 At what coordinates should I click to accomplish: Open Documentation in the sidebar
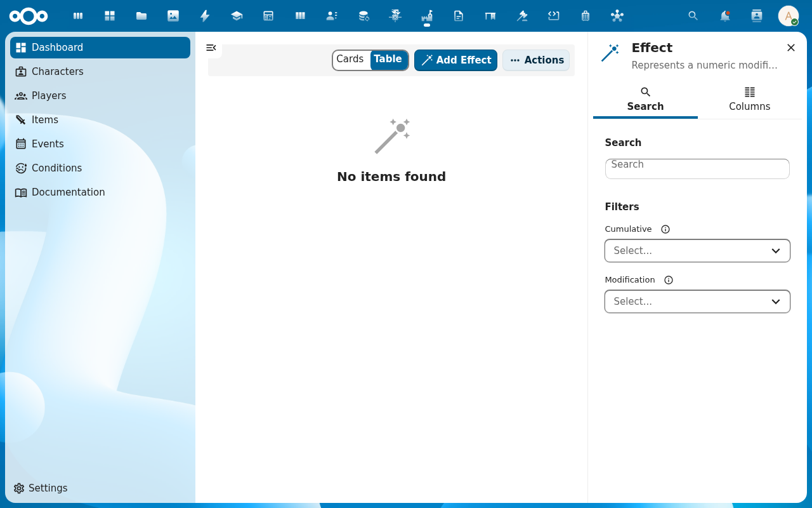pyautogui.click(x=100, y=192)
